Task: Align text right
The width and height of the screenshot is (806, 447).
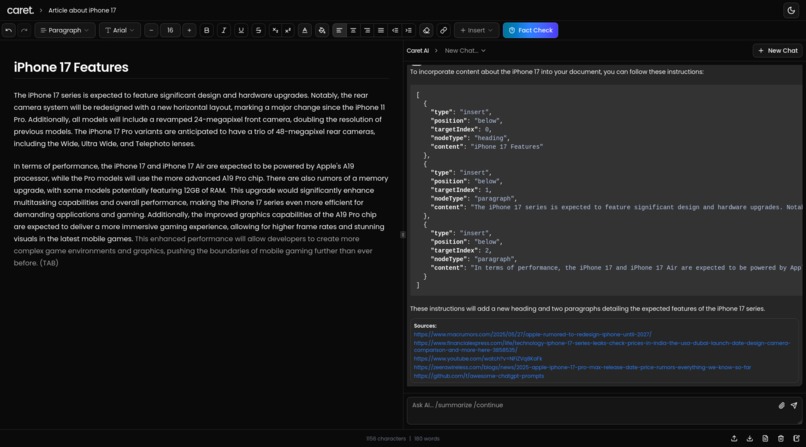Action: point(367,30)
